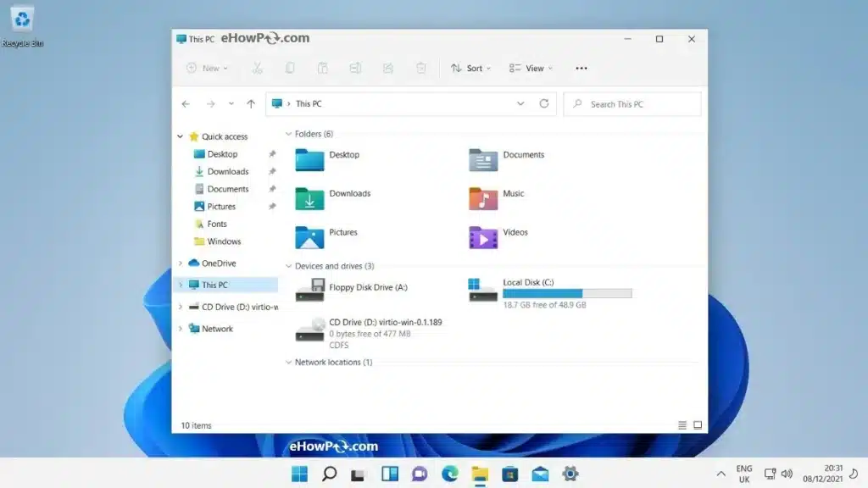Collapse the Network locations (1) group
Image resolution: width=868 pixels, height=488 pixels.
click(x=288, y=363)
